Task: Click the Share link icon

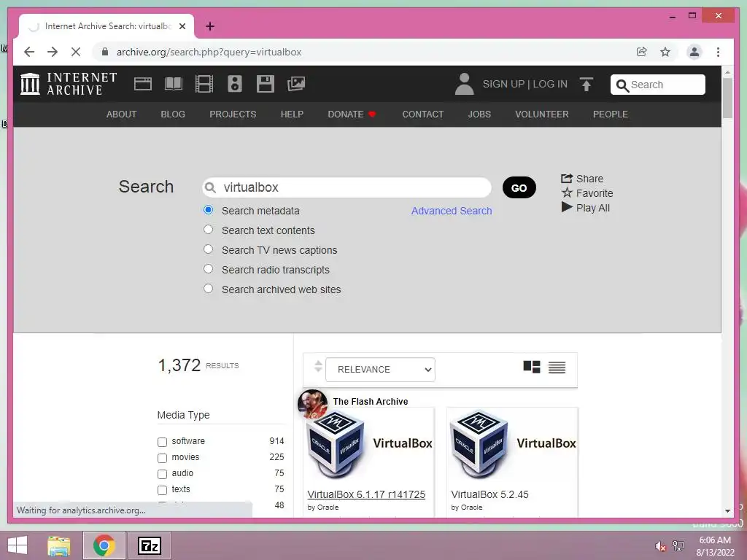Action: pos(582,179)
